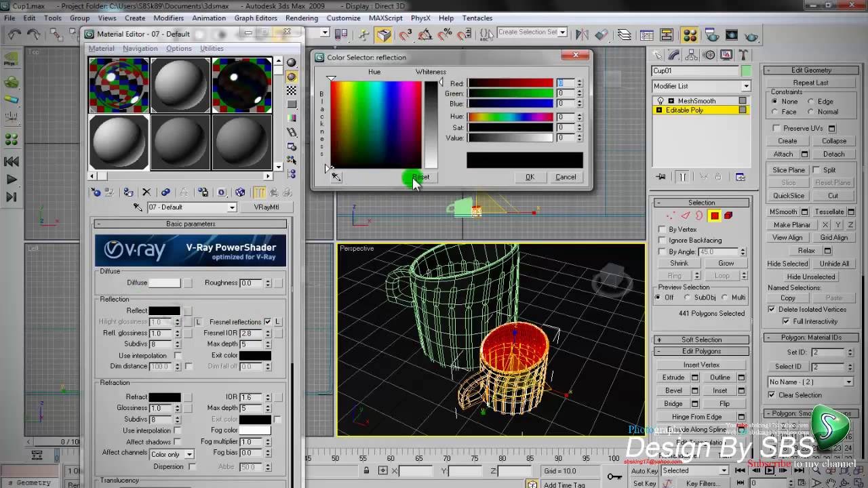Screen dimensions: 868x488
Task: Toggle Fresnel reflections checkbox
Action: coord(267,322)
